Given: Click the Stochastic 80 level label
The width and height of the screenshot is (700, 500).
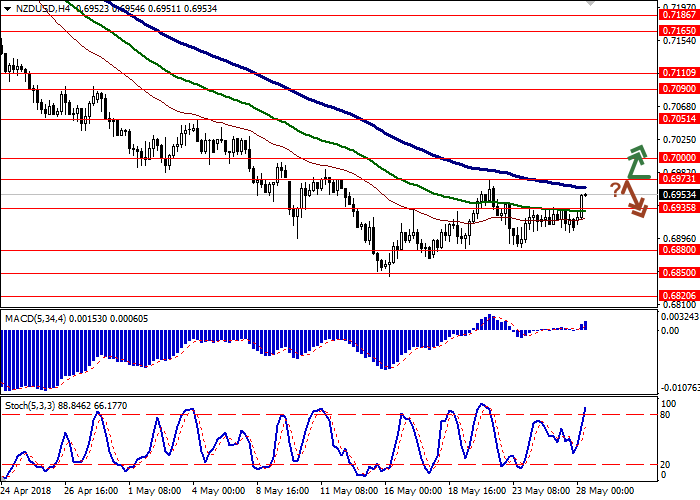Looking at the screenshot, I should [665, 414].
